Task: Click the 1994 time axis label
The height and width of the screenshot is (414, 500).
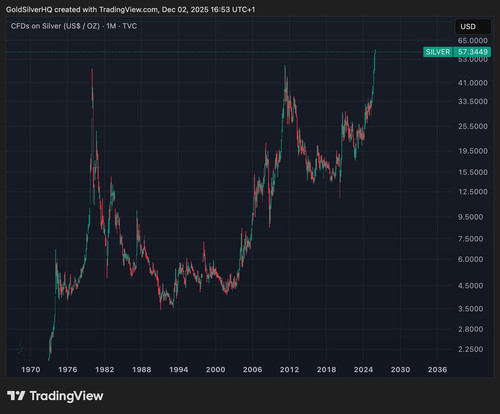Action: [179, 369]
